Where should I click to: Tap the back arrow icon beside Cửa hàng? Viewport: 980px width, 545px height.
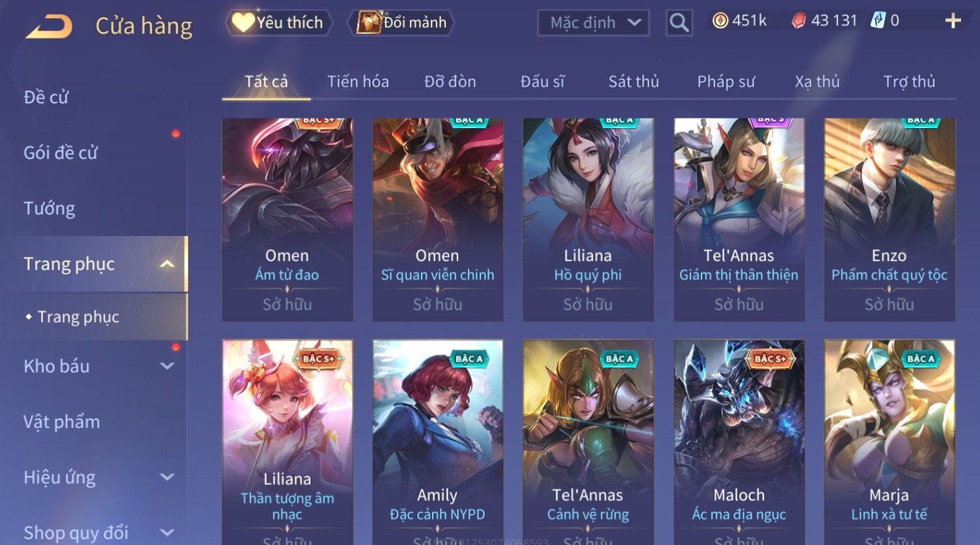[x=49, y=27]
